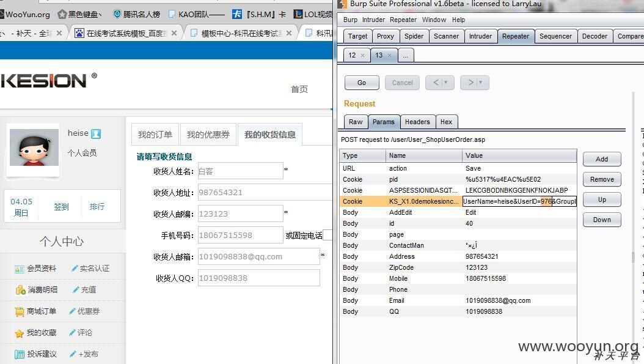Select the ASPSESSIONIDASQT cookie row
The image size is (644, 364).
click(x=458, y=190)
